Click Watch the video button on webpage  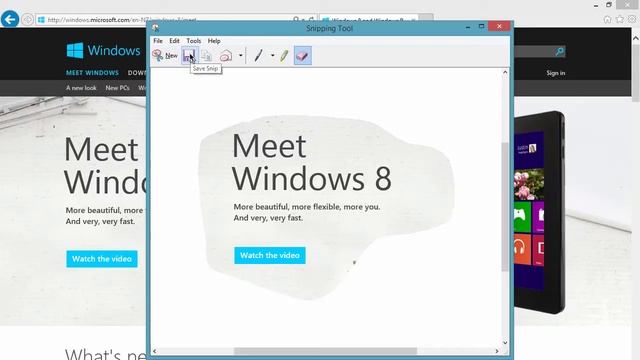[x=102, y=259]
